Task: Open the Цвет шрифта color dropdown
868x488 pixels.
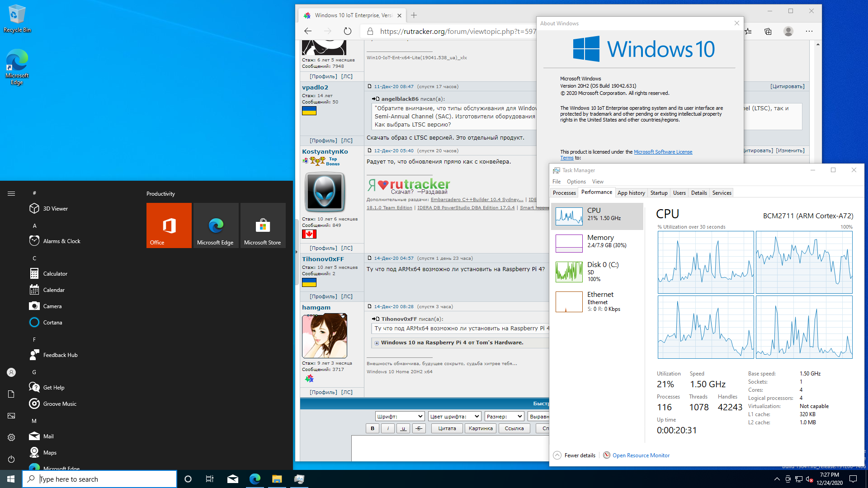Action: click(x=454, y=416)
